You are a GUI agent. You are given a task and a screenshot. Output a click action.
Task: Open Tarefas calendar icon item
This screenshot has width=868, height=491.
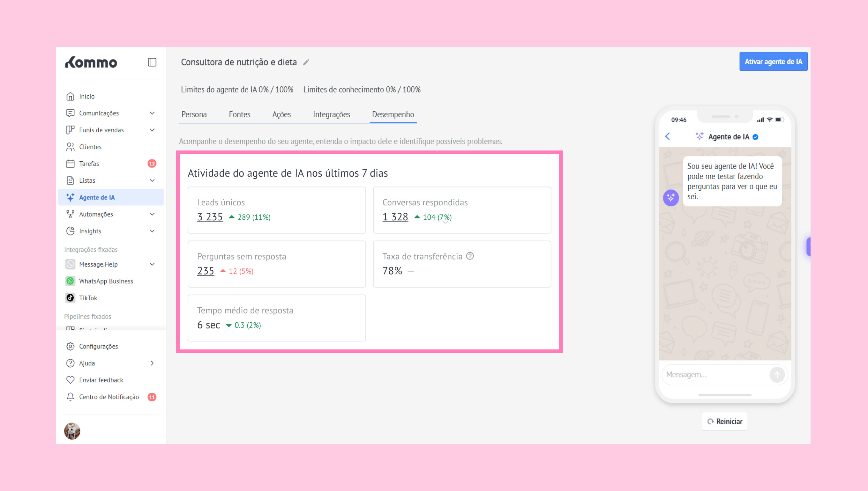(89, 164)
